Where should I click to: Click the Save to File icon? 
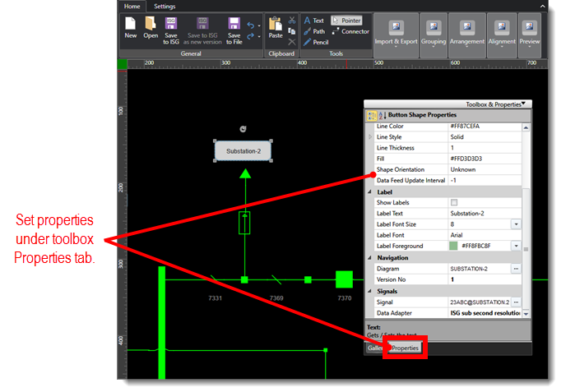point(234,30)
